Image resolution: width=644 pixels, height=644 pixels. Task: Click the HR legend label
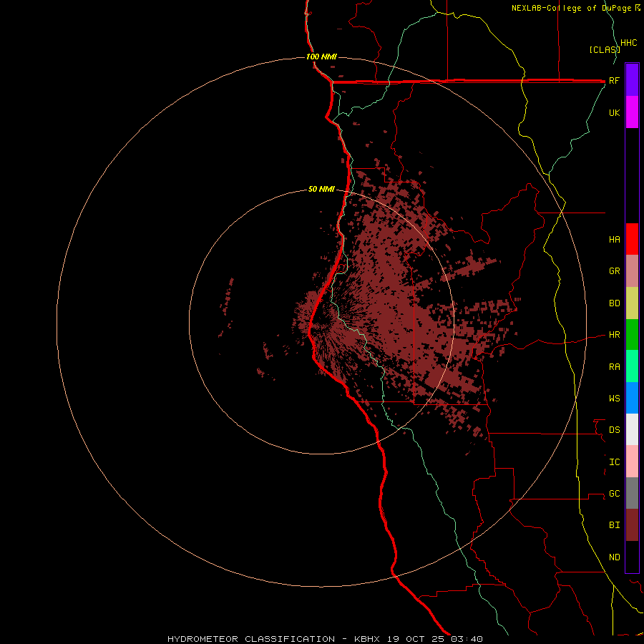click(614, 335)
